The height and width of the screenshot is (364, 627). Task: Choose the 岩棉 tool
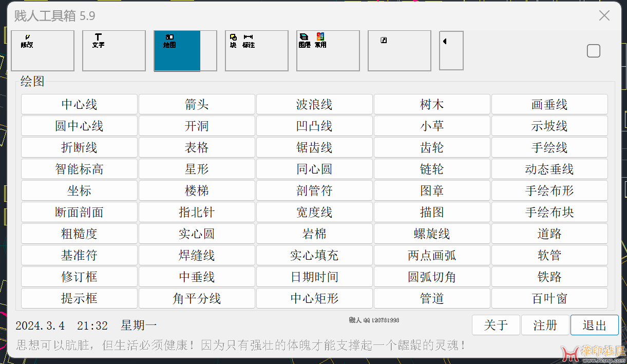click(x=314, y=234)
